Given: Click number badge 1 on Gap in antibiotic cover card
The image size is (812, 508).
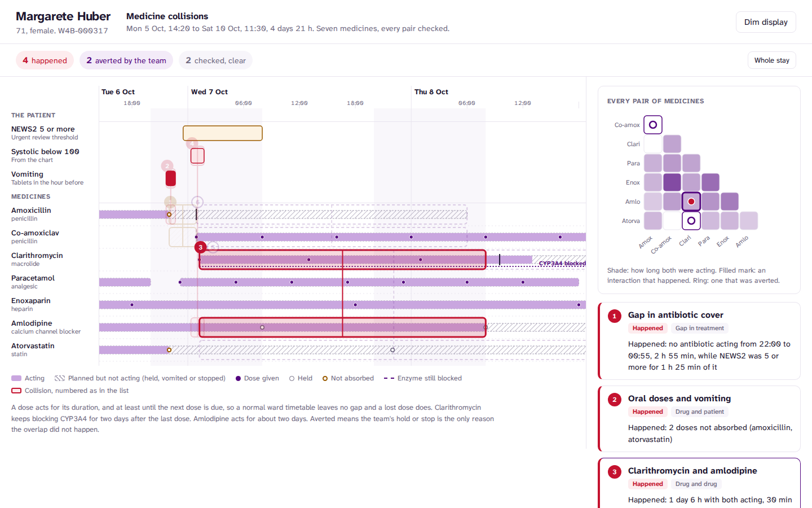Looking at the screenshot, I should coord(615,316).
